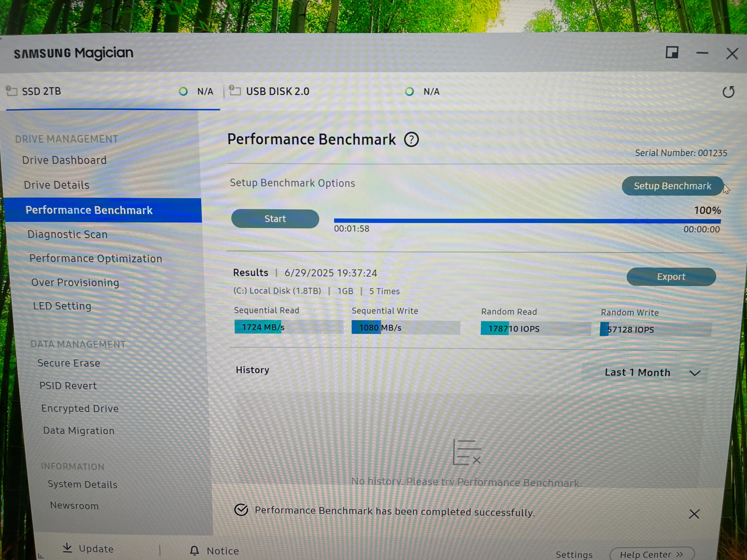This screenshot has width=747, height=560.
Task: Click the 1GB test size text
Action: pyautogui.click(x=345, y=291)
